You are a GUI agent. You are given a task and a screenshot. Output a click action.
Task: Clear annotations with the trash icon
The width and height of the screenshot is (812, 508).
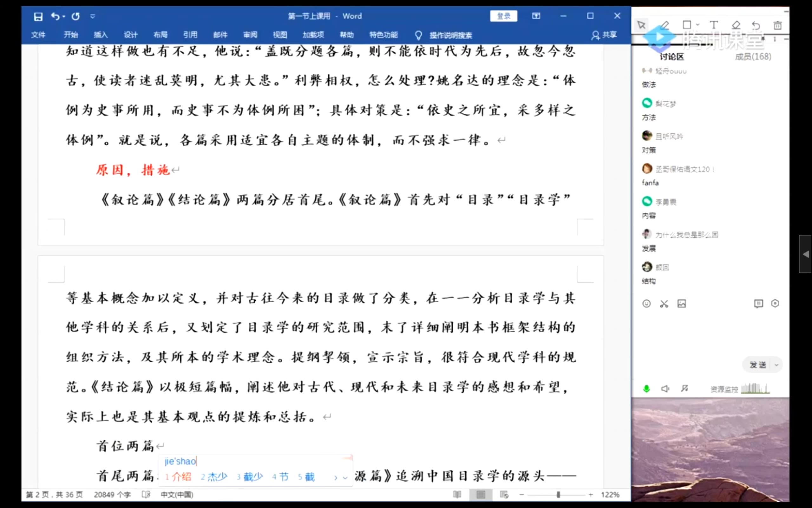pos(778,25)
